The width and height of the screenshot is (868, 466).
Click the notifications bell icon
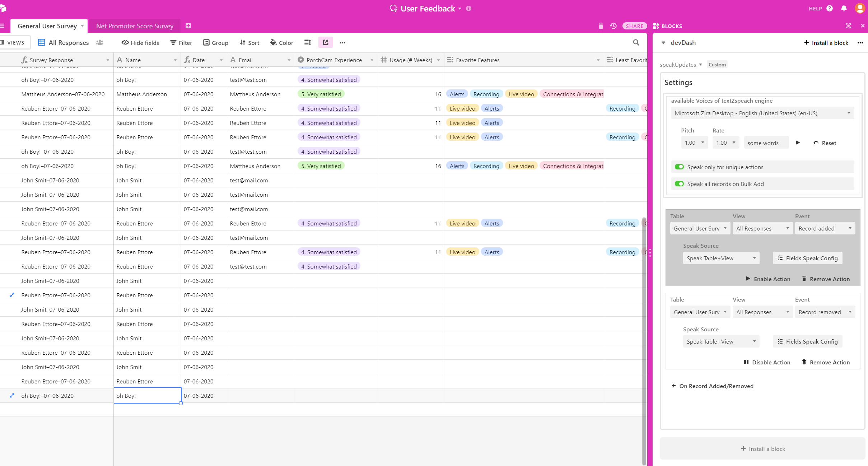(x=844, y=8)
